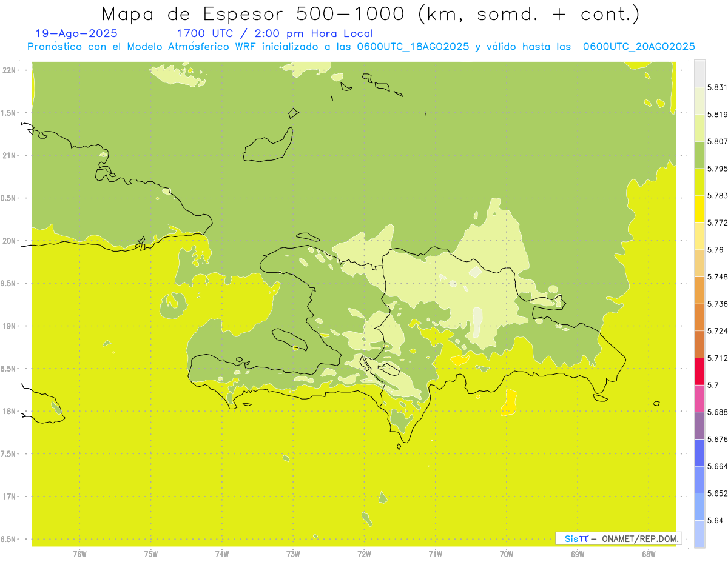Click the latitude label "21N"
The height and width of the screenshot is (562, 728).
click(8, 156)
